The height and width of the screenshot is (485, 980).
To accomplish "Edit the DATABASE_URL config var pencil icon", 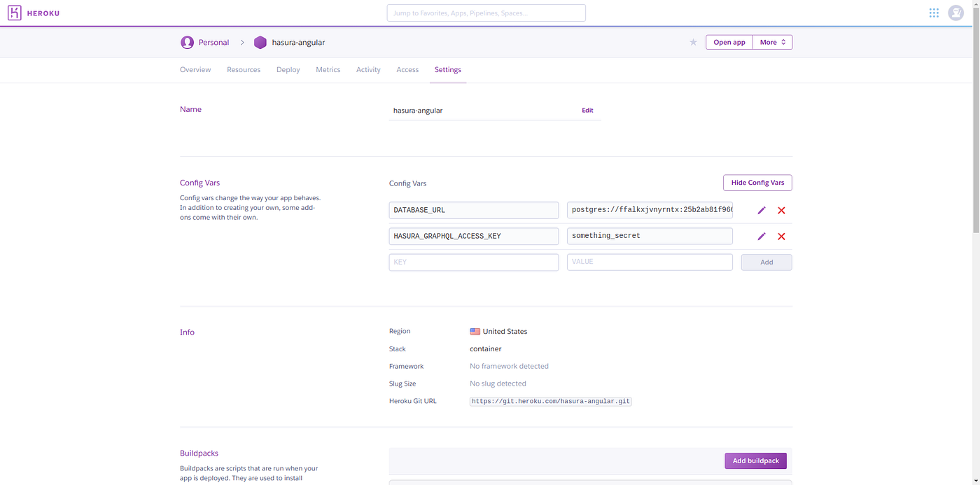I will [762, 210].
